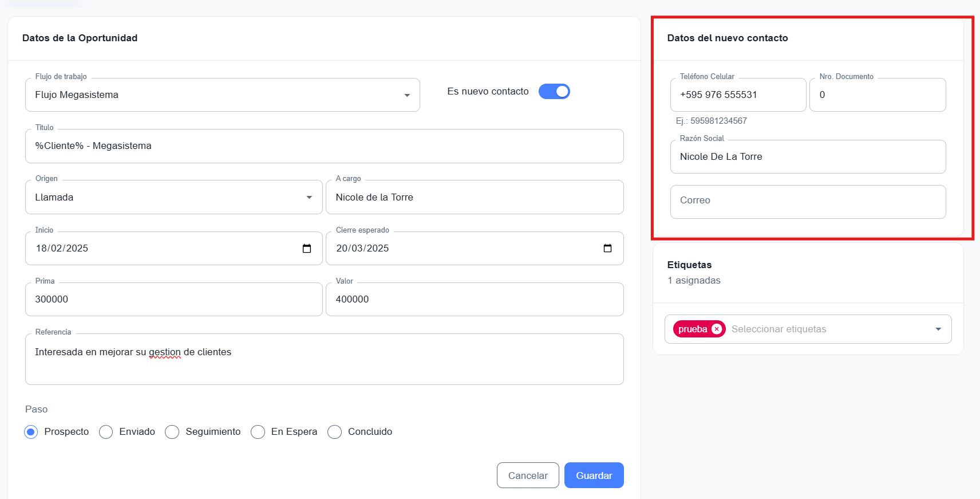Choose the Seguimiento step
The height and width of the screenshot is (499, 980).
tap(172, 432)
